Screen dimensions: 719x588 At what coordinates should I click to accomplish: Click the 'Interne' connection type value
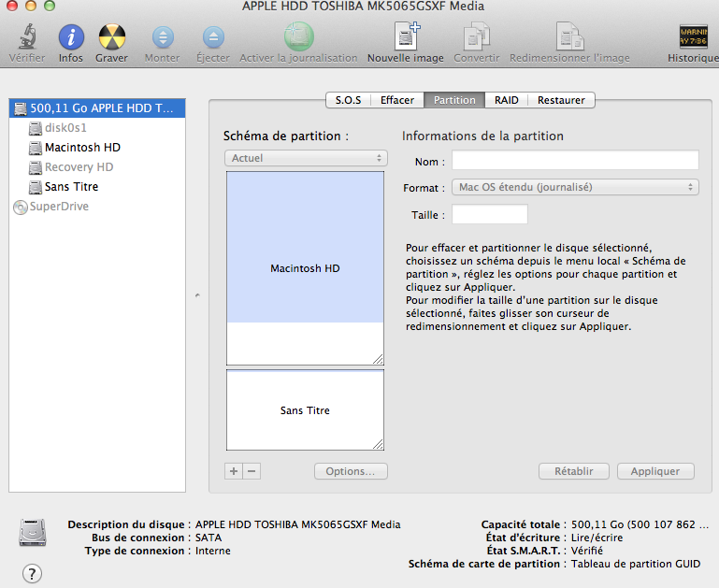click(213, 551)
